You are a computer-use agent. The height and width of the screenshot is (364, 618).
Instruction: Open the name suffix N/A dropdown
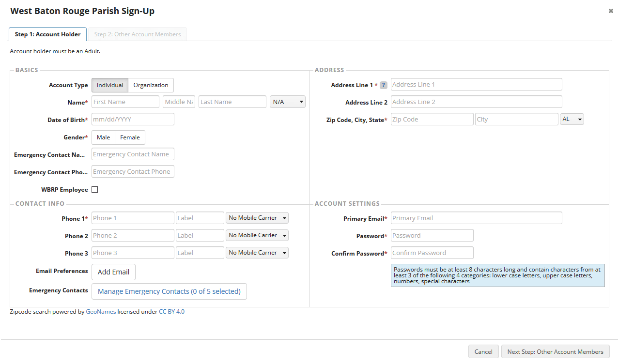click(287, 102)
